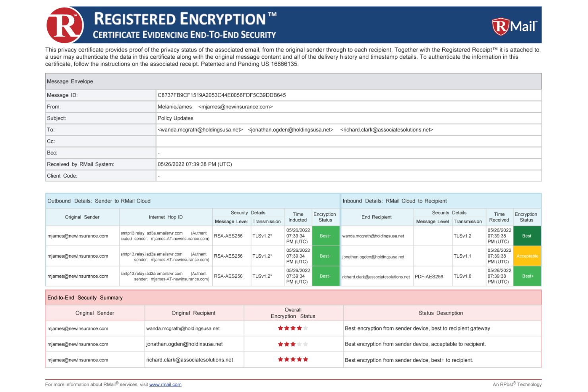Click the yellow Acceptable status cell
Screen dimensions: 588x392
click(527, 256)
